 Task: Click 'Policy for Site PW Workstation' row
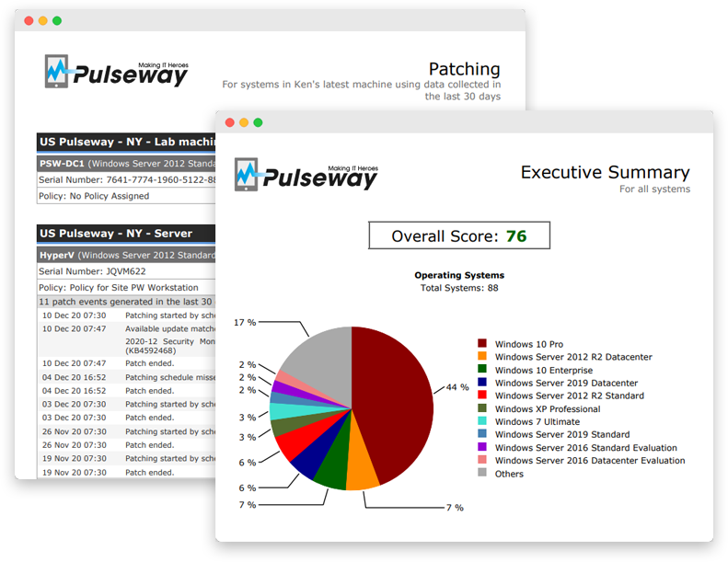click(x=126, y=288)
